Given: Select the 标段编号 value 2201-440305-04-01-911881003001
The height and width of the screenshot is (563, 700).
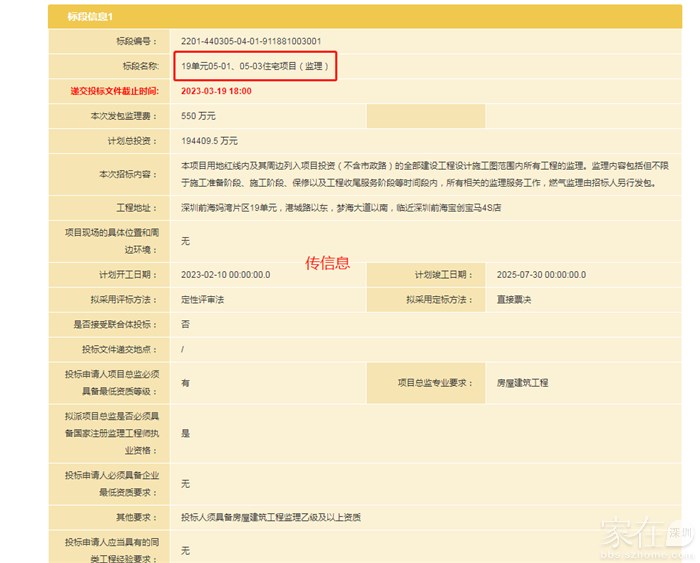Looking at the screenshot, I should tap(251, 41).
